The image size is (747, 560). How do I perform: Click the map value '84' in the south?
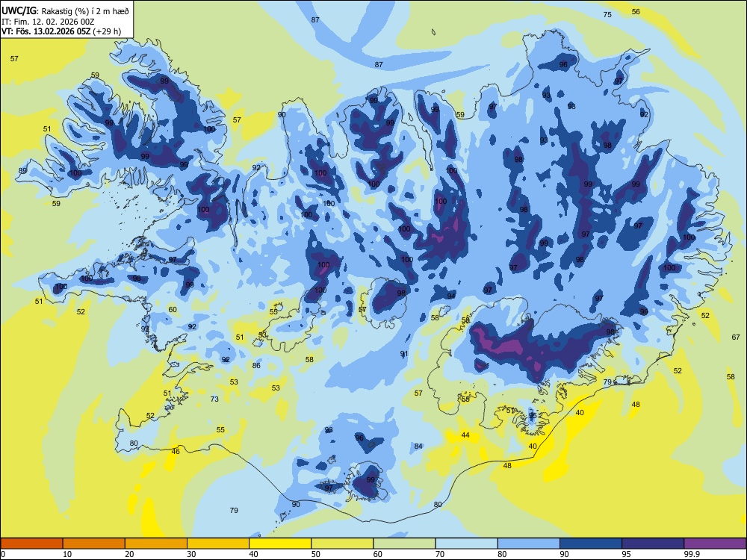(418, 447)
